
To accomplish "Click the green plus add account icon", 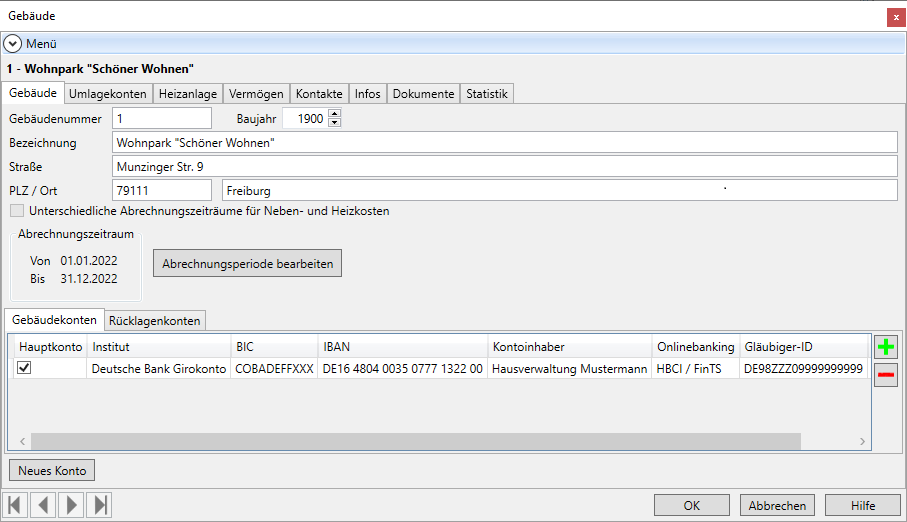I will point(886,347).
